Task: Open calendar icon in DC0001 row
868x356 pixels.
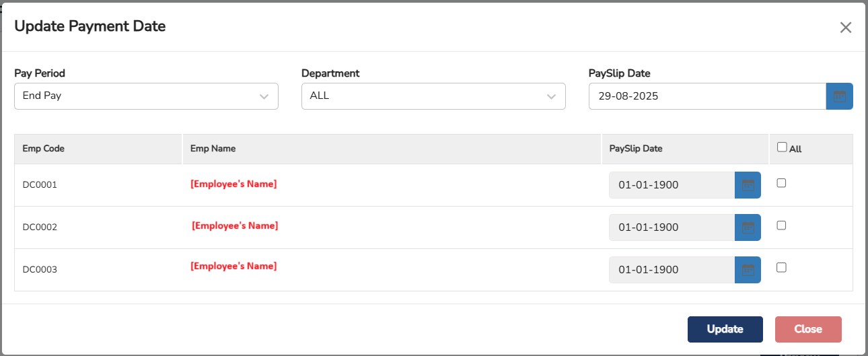Action: (x=748, y=185)
